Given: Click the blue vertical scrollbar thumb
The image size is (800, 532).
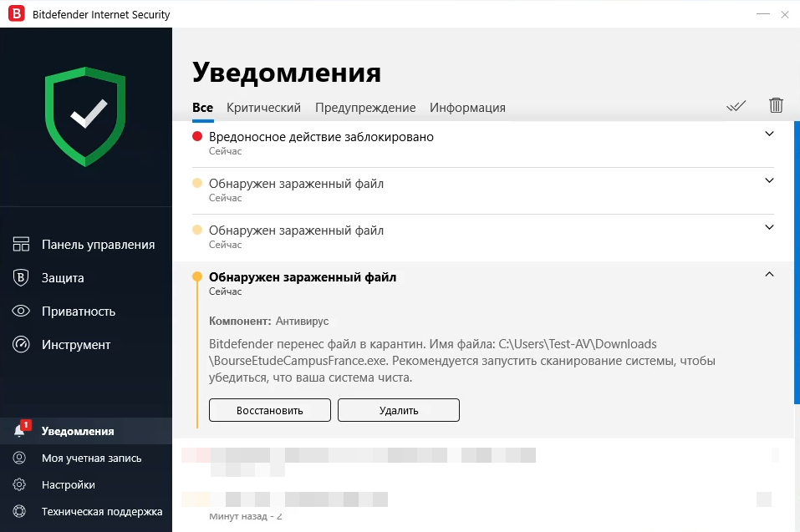Looking at the screenshot, I should tap(797, 262).
